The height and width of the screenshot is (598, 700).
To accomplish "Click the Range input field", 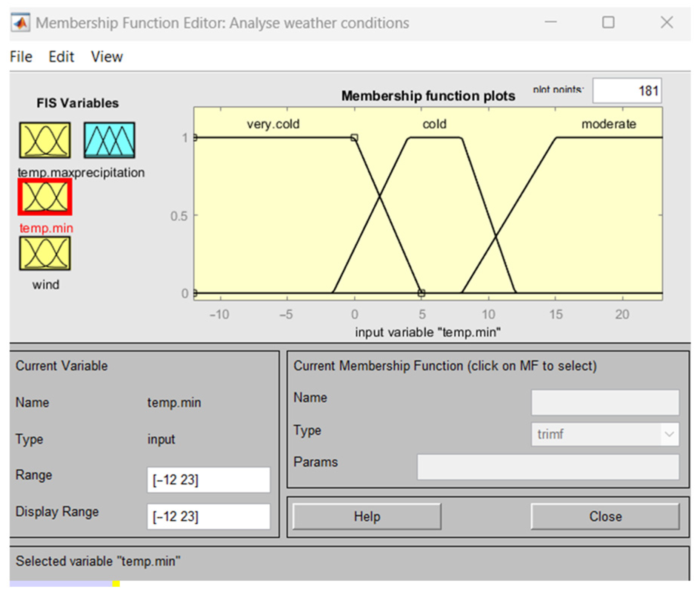I will click(208, 480).
